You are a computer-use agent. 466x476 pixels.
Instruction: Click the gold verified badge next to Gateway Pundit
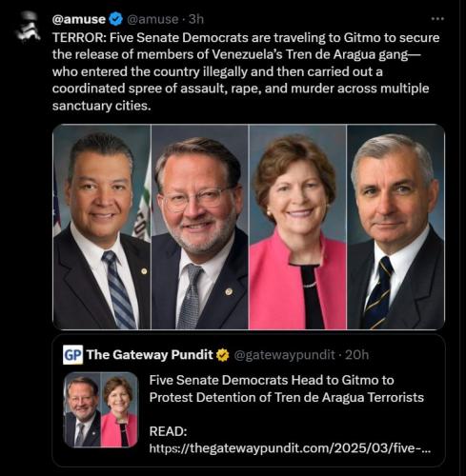point(223,355)
